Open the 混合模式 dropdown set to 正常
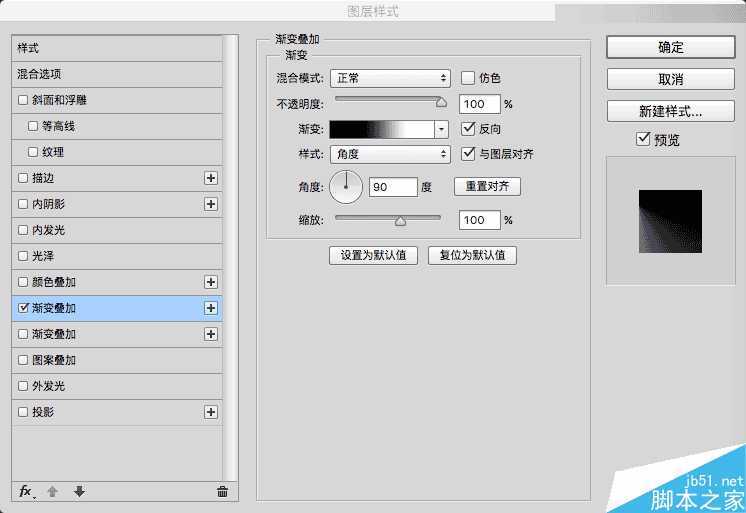This screenshot has height=513, width=746. 390,78
